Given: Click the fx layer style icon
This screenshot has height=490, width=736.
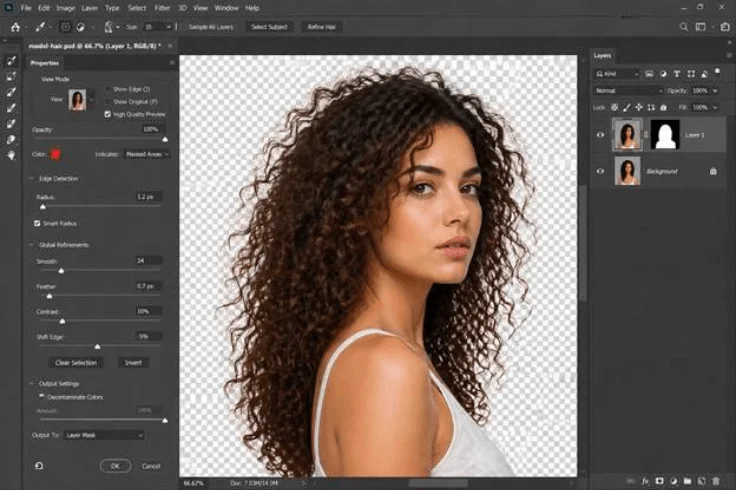Looking at the screenshot, I should click(x=645, y=481).
